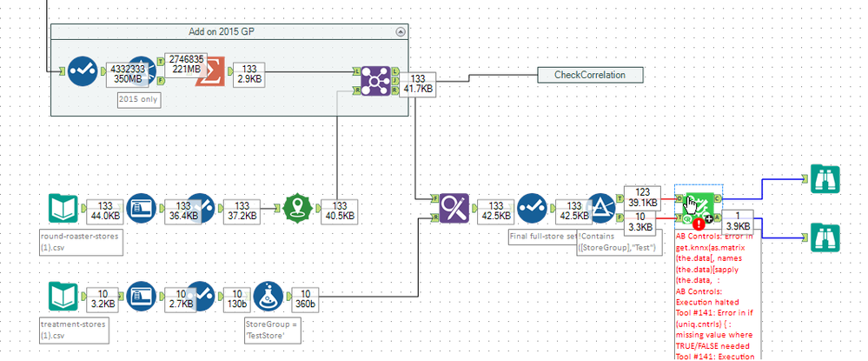The width and height of the screenshot is (868, 361).
Task: Select the treatment-stores Input Data tool
Action: [x=63, y=296]
